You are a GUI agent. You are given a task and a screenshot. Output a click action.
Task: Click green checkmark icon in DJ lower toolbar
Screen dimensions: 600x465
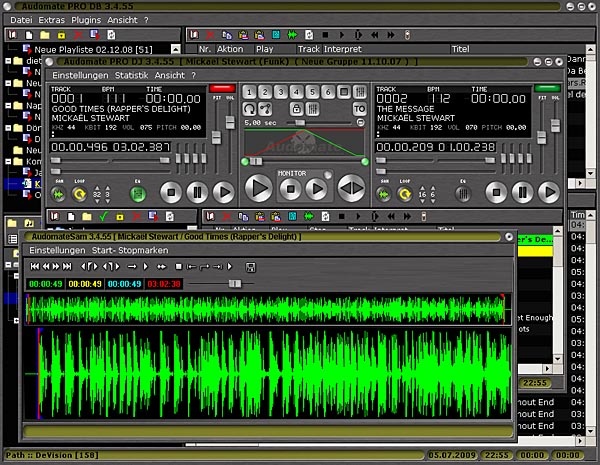coord(103,217)
